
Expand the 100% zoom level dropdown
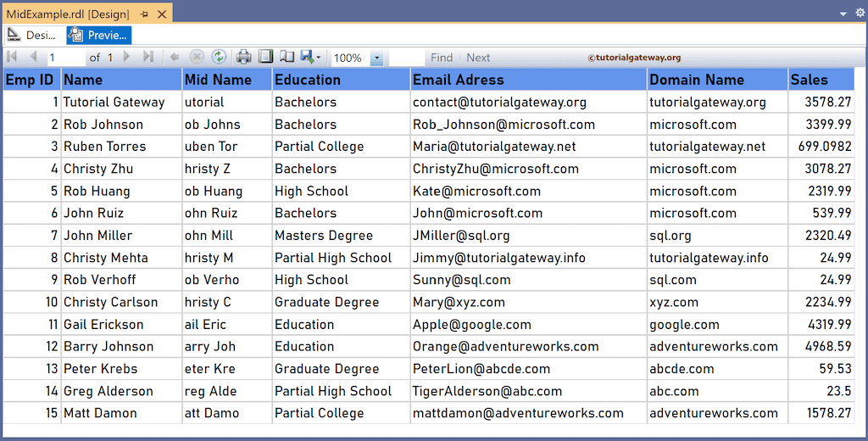click(376, 58)
